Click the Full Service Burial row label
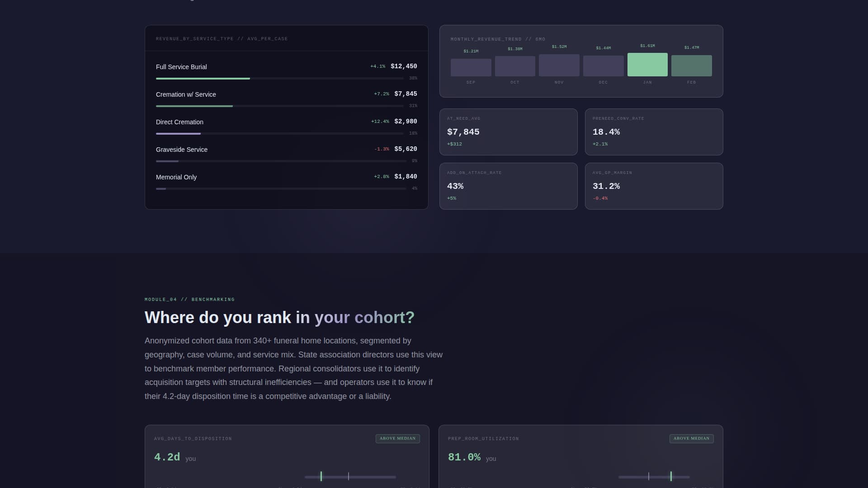The height and width of the screenshot is (488, 868). point(181,67)
